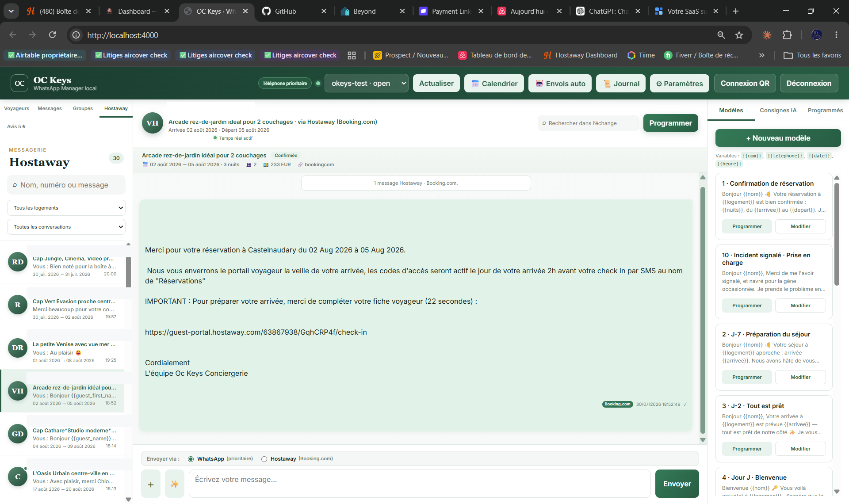Open the Avis 5★ tab
Screen dimensions: 849x504
tap(16, 126)
